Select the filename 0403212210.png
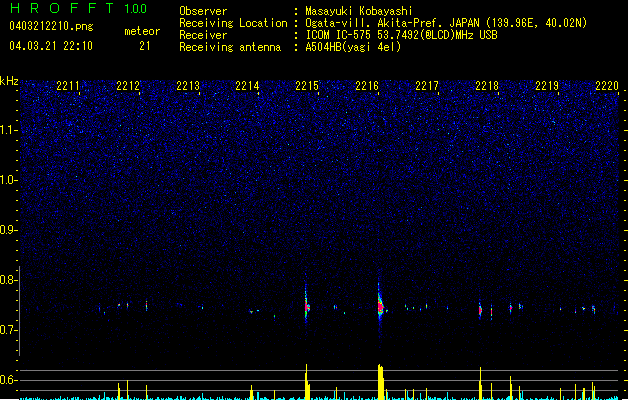This screenshot has width=629, height=400. (51, 26)
